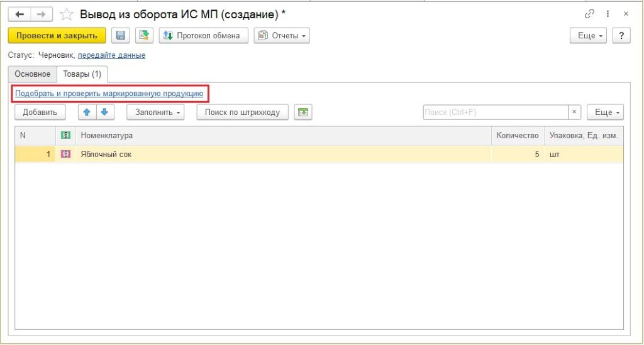Click the forward navigation arrow
This screenshot has width=644, height=345.
[x=41, y=14]
